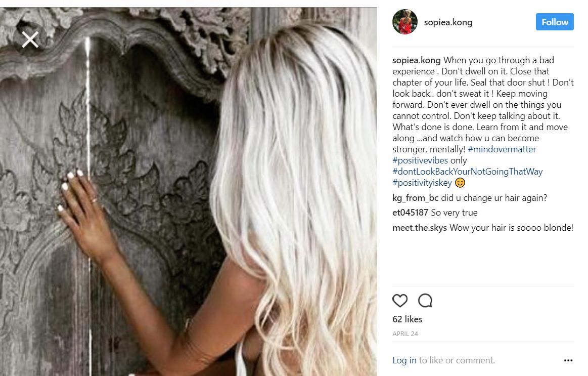This screenshot has height=376, width=588.
Task: Click the blonde hair photo
Action: (188, 191)
